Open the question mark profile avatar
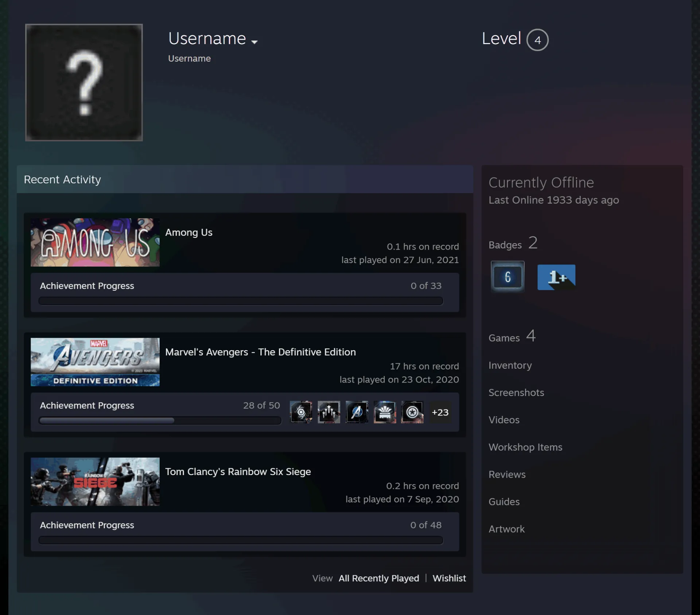The height and width of the screenshot is (615, 700). click(84, 82)
